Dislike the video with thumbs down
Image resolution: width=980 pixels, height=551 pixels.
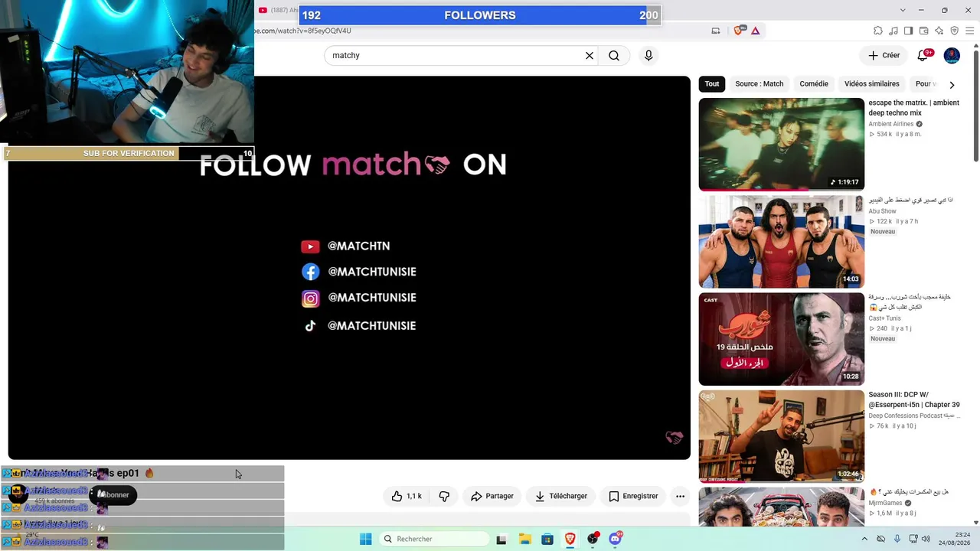(x=444, y=496)
